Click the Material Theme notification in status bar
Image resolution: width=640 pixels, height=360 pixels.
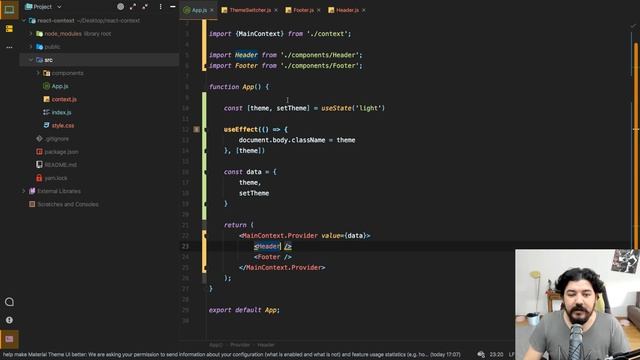coord(231,355)
